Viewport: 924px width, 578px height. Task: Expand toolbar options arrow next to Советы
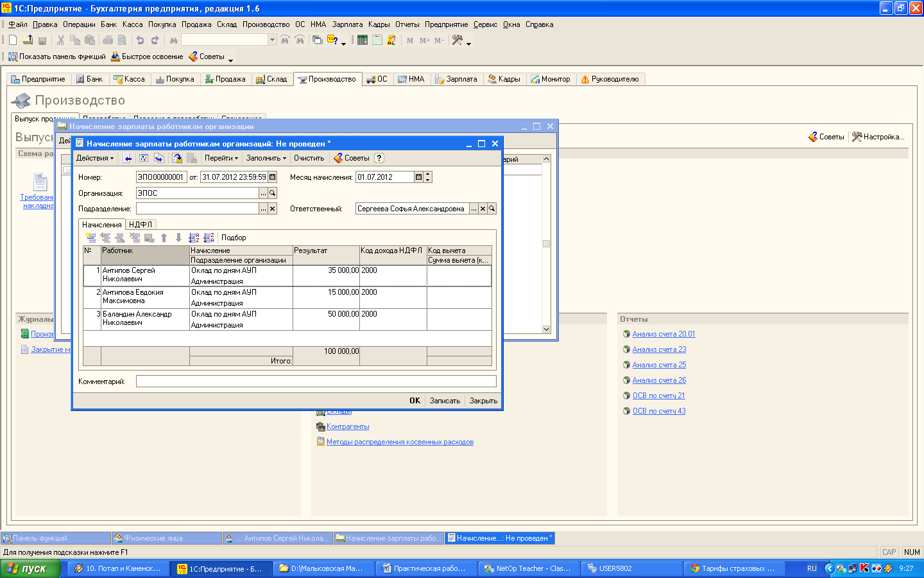230,60
